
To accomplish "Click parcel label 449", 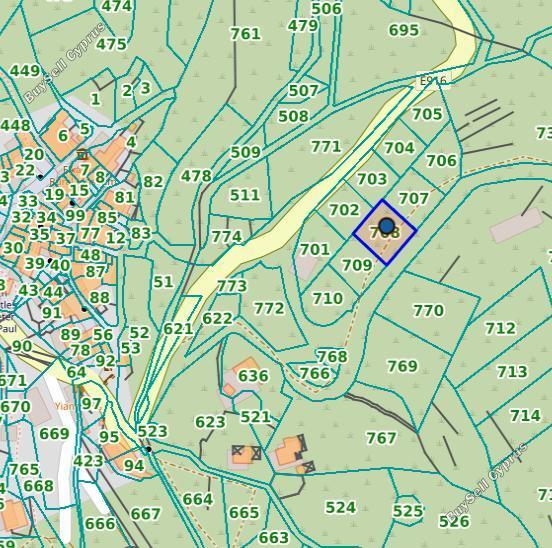I will (25, 71).
